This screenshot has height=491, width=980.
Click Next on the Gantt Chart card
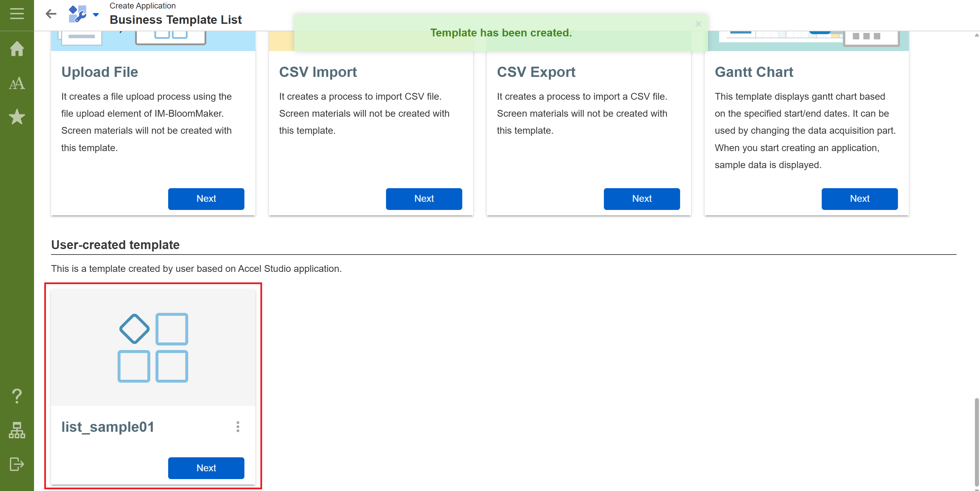point(859,198)
